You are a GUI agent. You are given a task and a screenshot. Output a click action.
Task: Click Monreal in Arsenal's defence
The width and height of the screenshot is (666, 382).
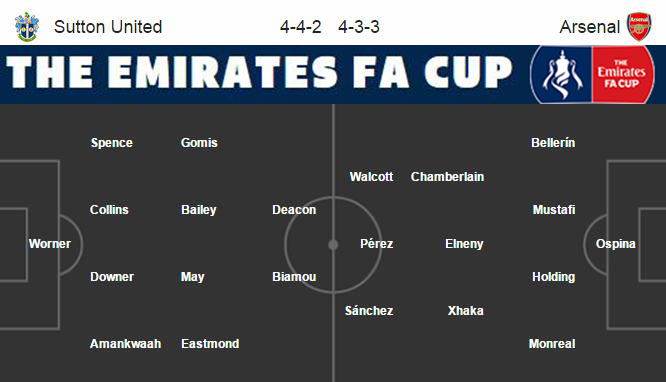point(552,343)
